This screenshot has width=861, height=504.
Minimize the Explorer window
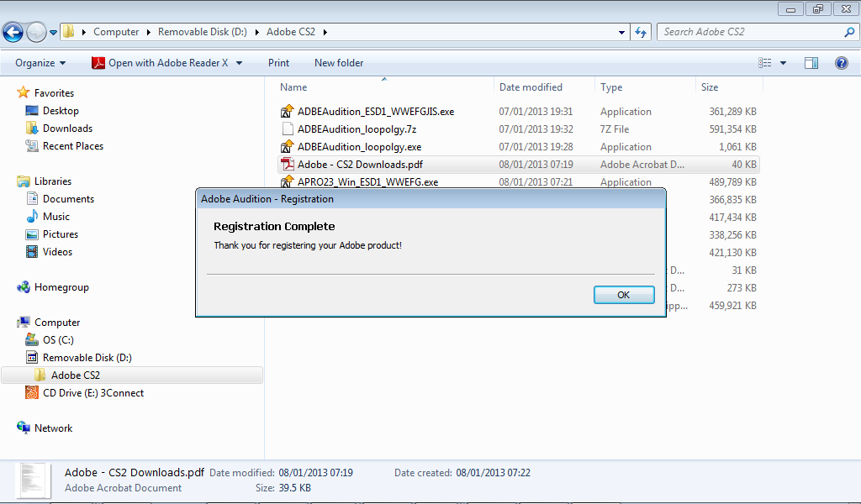[x=790, y=8]
